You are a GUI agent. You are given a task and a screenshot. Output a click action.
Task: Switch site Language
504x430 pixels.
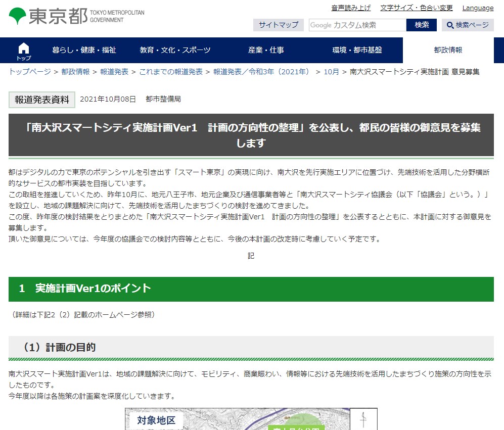(478, 8)
